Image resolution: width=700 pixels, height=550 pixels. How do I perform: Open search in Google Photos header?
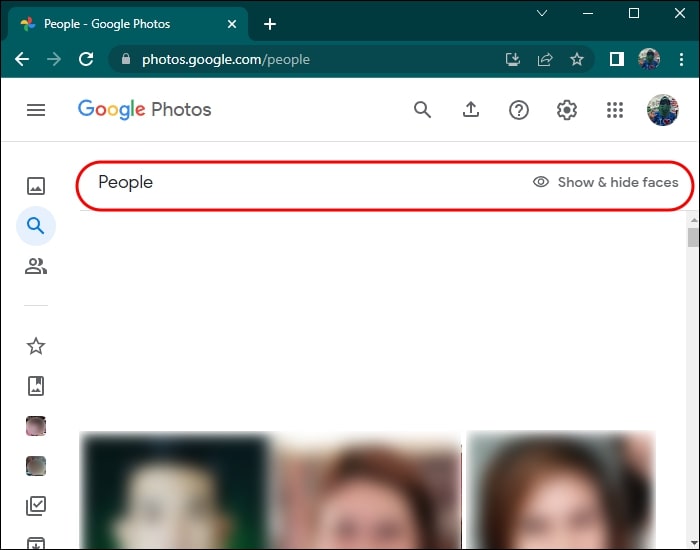(422, 110)
